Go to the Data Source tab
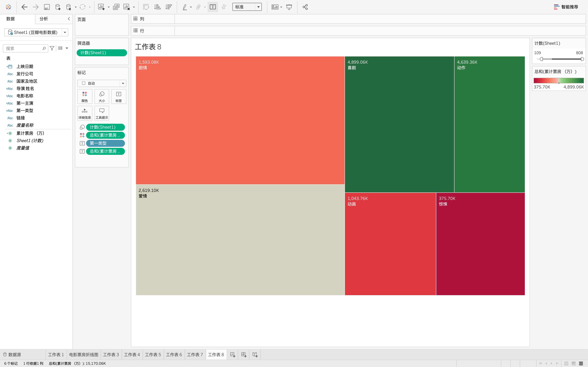Viewport: 588px width, 367px height. pos(12,355)
